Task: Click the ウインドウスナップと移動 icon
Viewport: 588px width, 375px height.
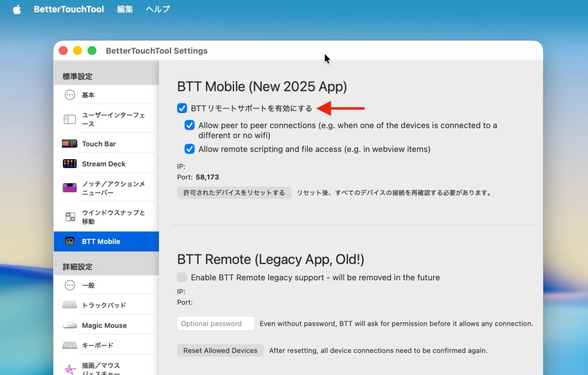Action: pyautogui.click(x=70, y=217)
